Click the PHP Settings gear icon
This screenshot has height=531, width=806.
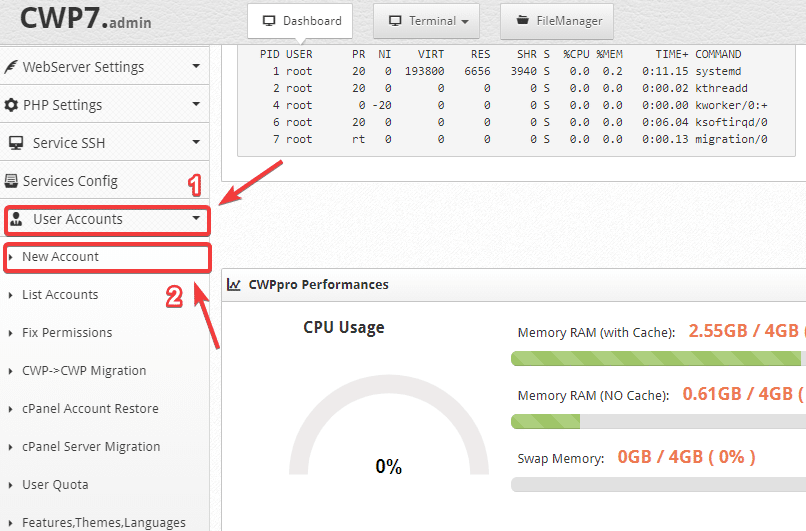pyautogui.click(x=11, y=105)
